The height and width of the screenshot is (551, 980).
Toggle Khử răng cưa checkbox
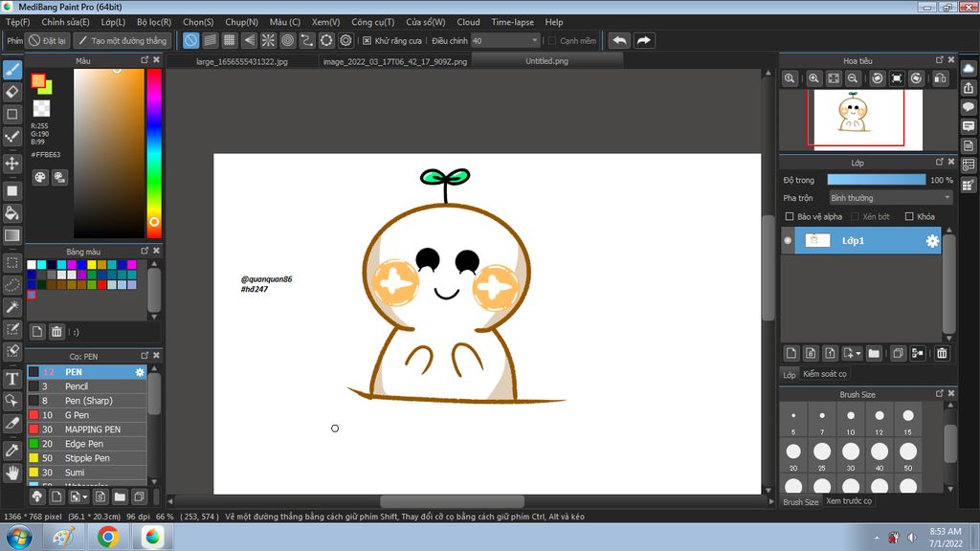[367, 40]
